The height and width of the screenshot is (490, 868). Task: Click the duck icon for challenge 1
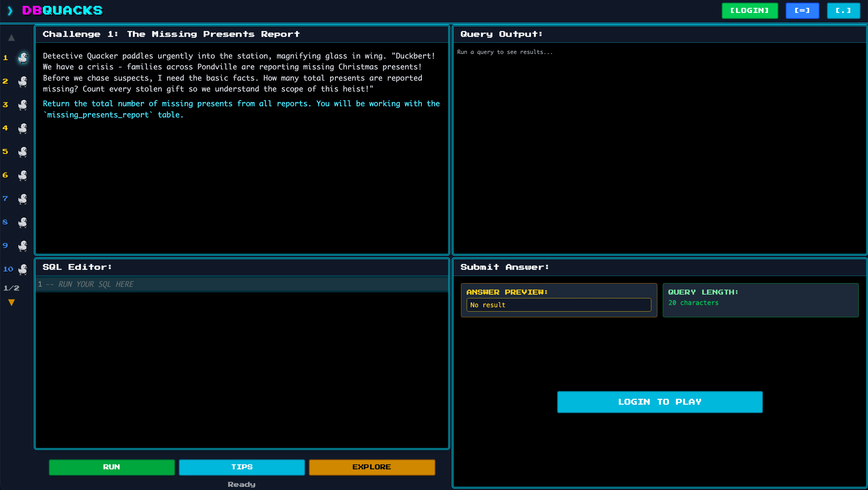point(23,58)
